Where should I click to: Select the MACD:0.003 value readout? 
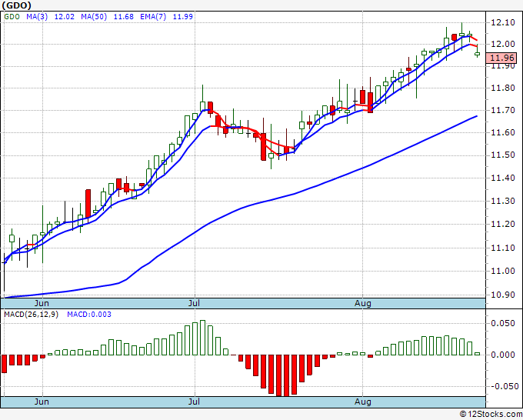point(89,315)
